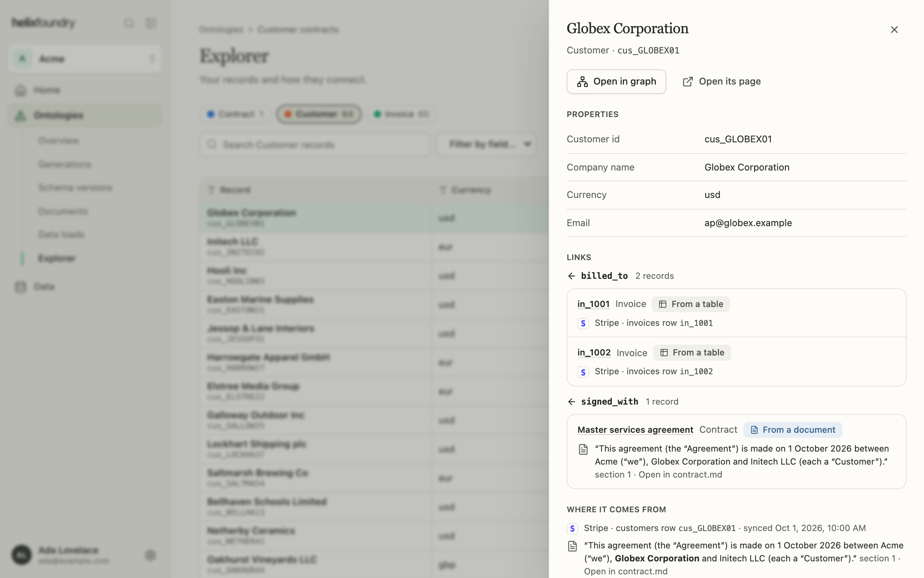Click the From a table badge for in_1001
Image resolution: width=924 pixels, height=578 pixels.
690,304
